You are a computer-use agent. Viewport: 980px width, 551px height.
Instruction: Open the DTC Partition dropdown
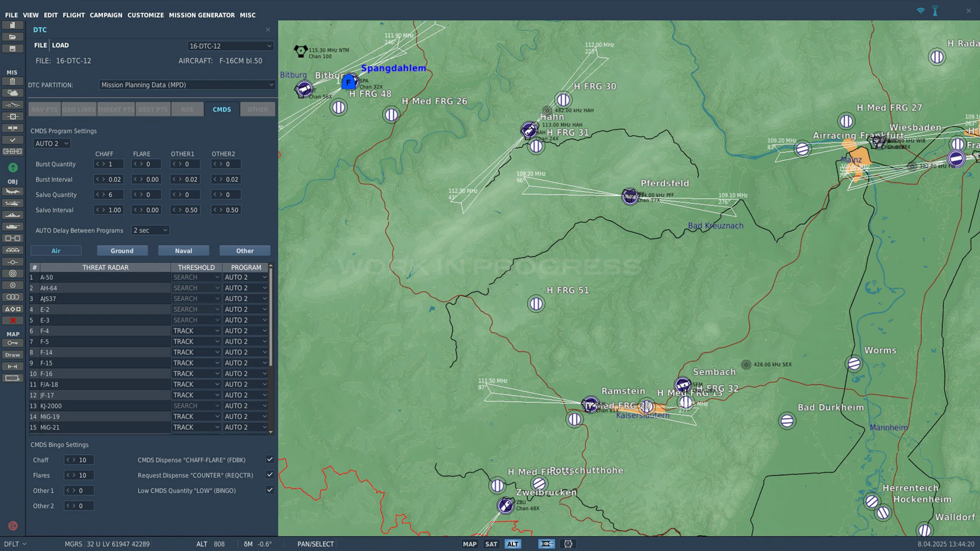187,85
